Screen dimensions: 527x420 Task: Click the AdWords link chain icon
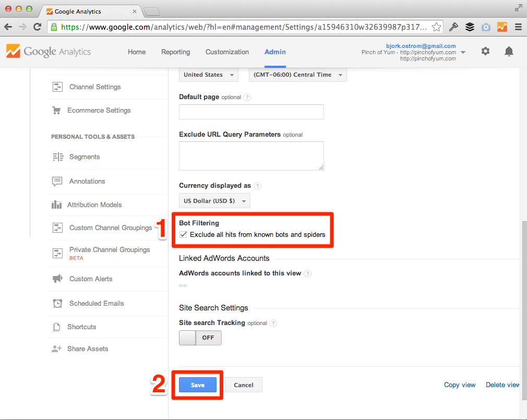183,285
